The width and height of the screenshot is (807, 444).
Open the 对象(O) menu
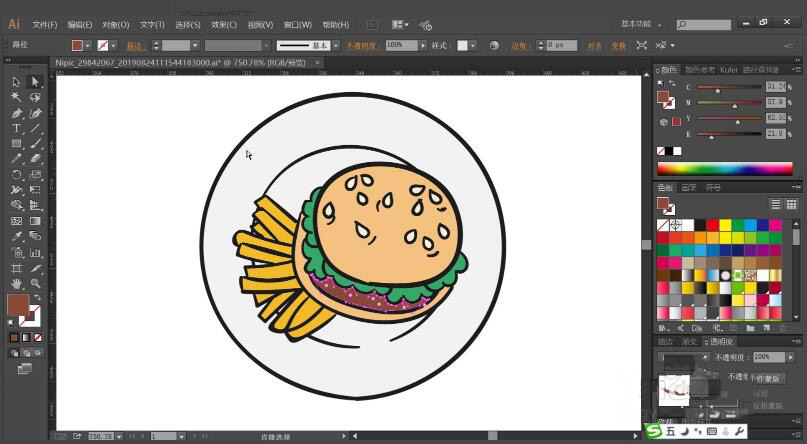pyautogui.click(x=115, y=25)
